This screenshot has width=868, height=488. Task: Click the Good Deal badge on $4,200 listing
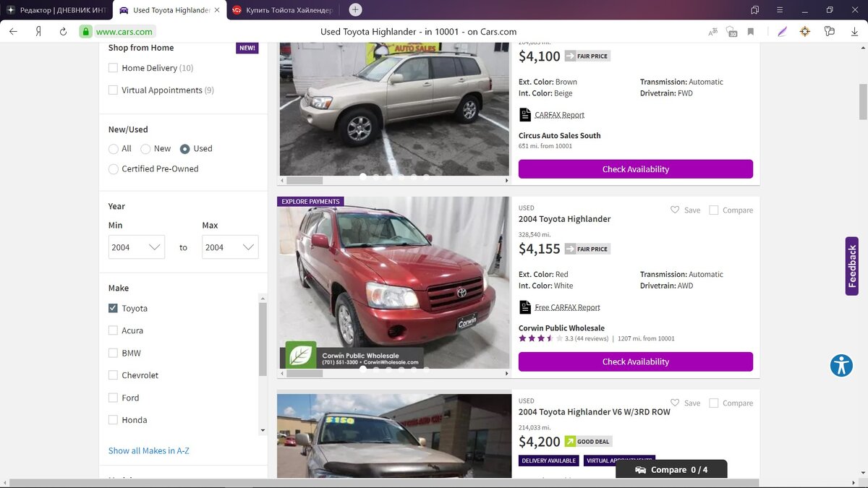(588, 441)
